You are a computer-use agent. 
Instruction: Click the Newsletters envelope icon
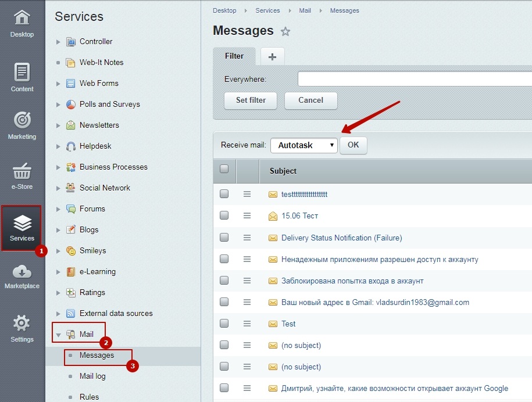coord(70,125)
